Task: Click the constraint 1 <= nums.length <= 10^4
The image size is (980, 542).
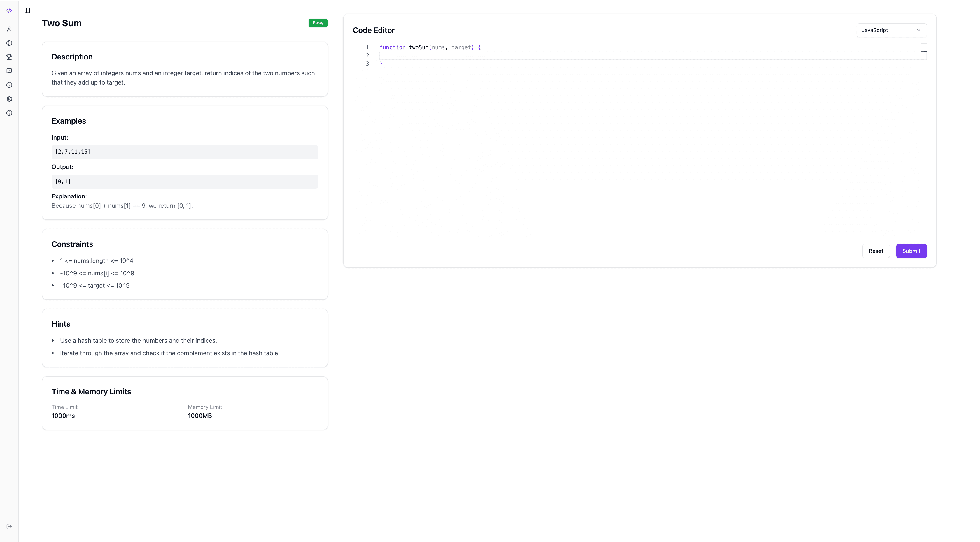Action: click(97, 261)
